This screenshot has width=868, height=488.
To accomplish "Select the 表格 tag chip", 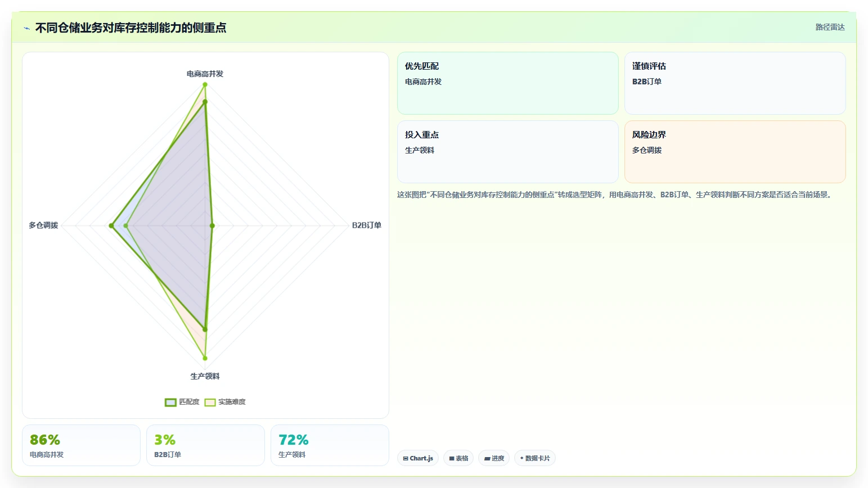I will tap(458, 458).
